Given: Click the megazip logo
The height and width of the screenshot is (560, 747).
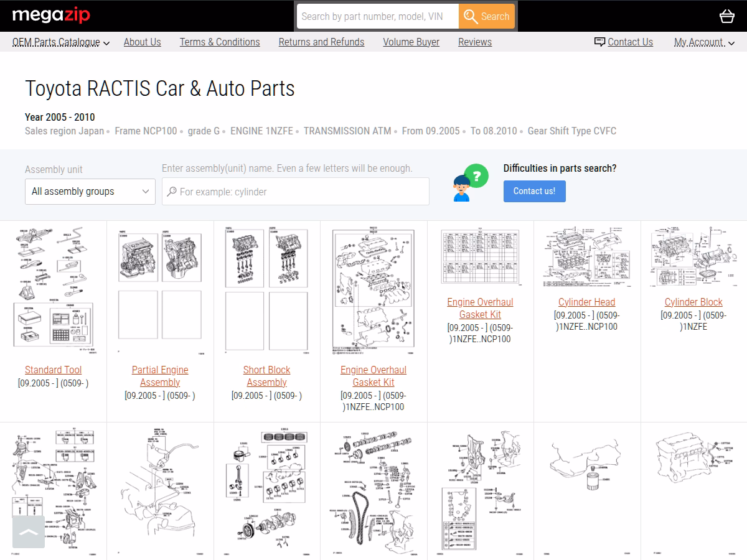Looking at the screenshot, I should tap(51, 16).
